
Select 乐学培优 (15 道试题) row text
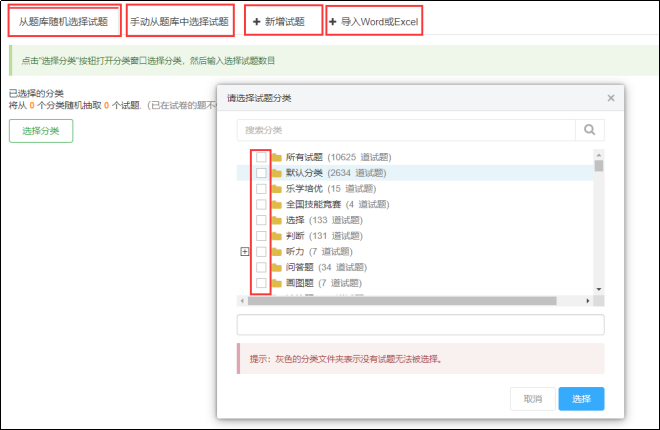[x=331, y=188]
